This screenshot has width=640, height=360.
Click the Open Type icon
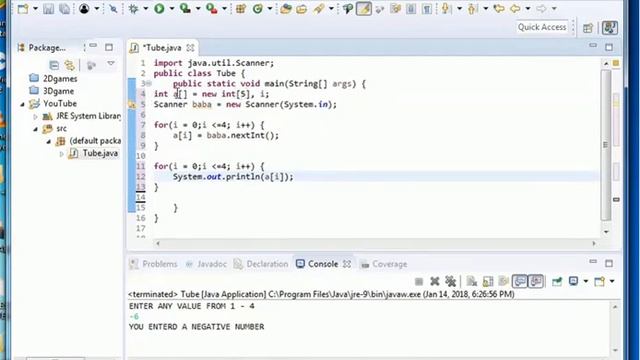[x=286, y=9]
